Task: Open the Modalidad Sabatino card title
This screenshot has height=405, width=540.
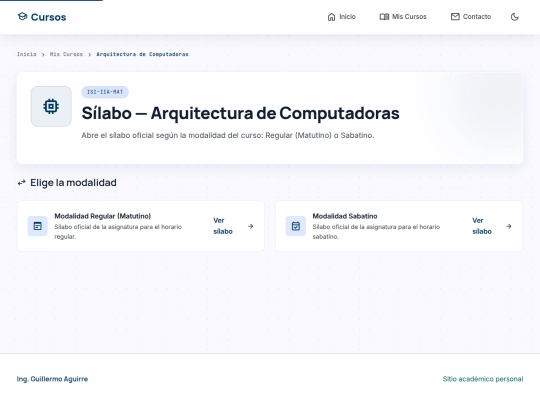Action: 345,216
